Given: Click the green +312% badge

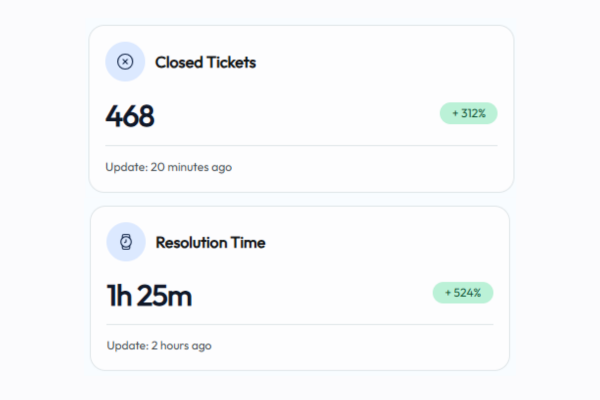Looking at the screenshot, I should (x=468, y=114).
